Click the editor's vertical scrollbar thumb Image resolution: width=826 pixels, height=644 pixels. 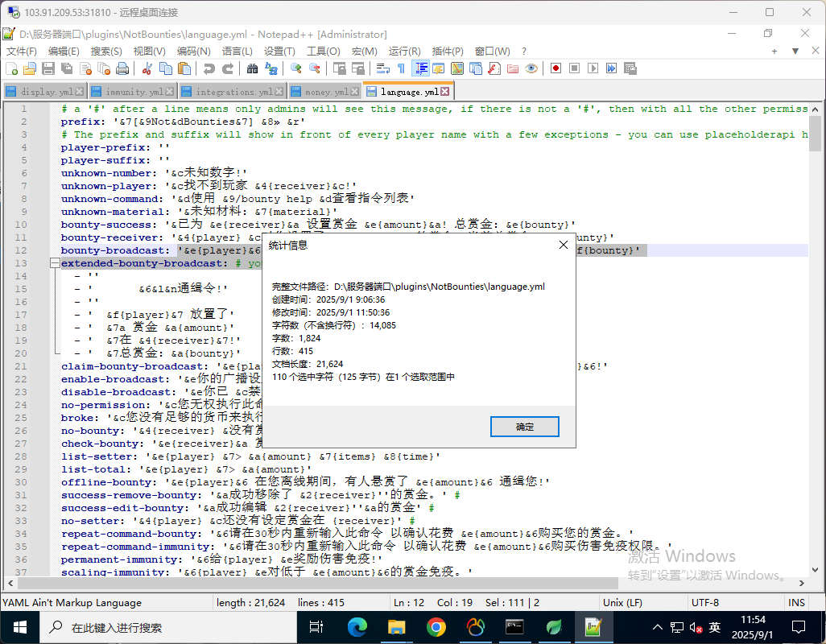point(815,130)
